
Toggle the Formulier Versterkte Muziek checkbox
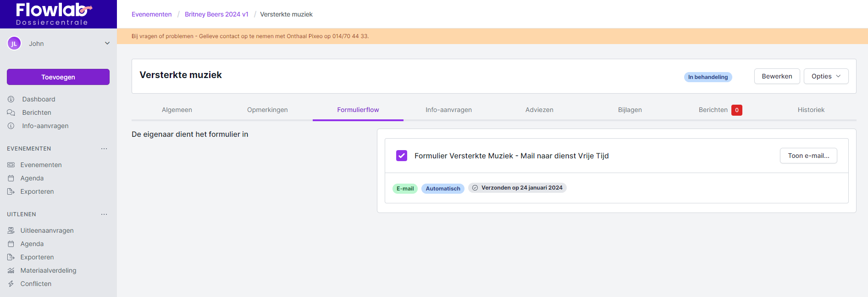tap(402, 156)
